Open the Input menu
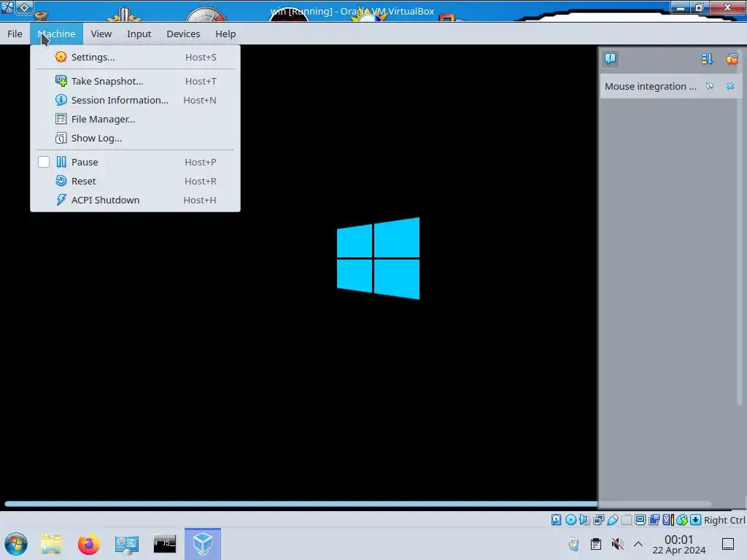 (139, 34)
